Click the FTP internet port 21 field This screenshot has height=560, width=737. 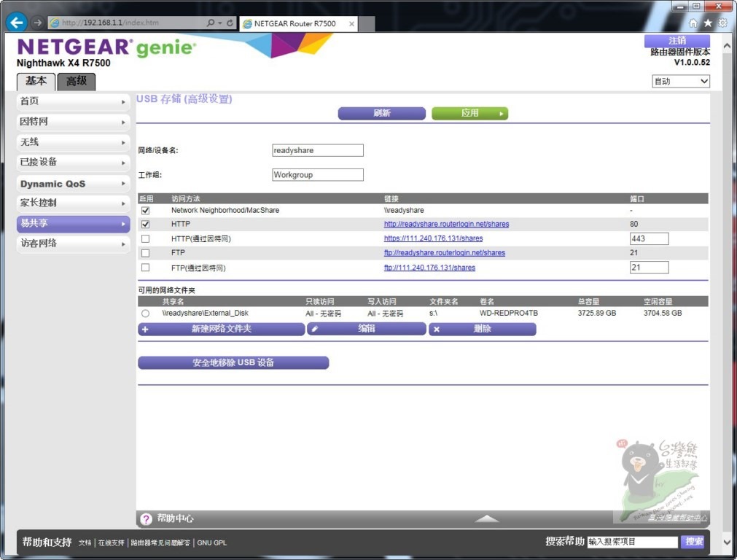click(649, 268)
